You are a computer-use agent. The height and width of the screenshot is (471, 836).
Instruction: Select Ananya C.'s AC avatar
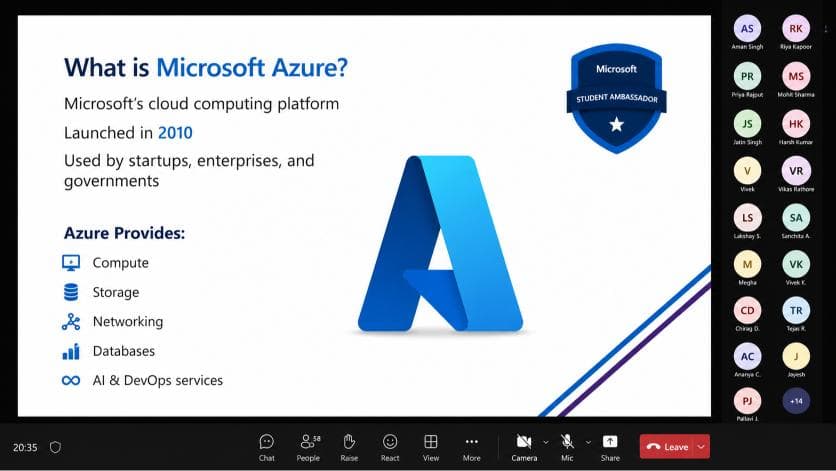click(747, 356)
